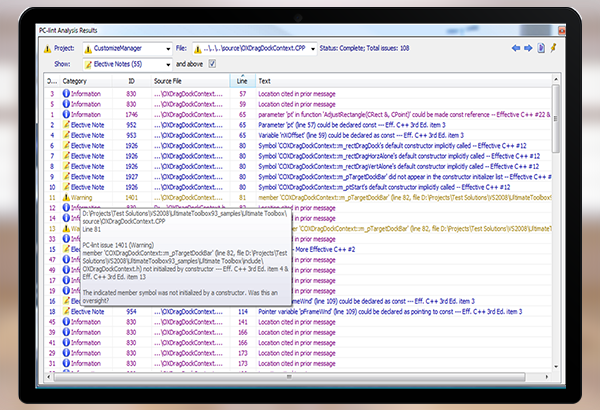Select line 114 cell in row 18
Viewport: 600px width, 410px height.
243,312
